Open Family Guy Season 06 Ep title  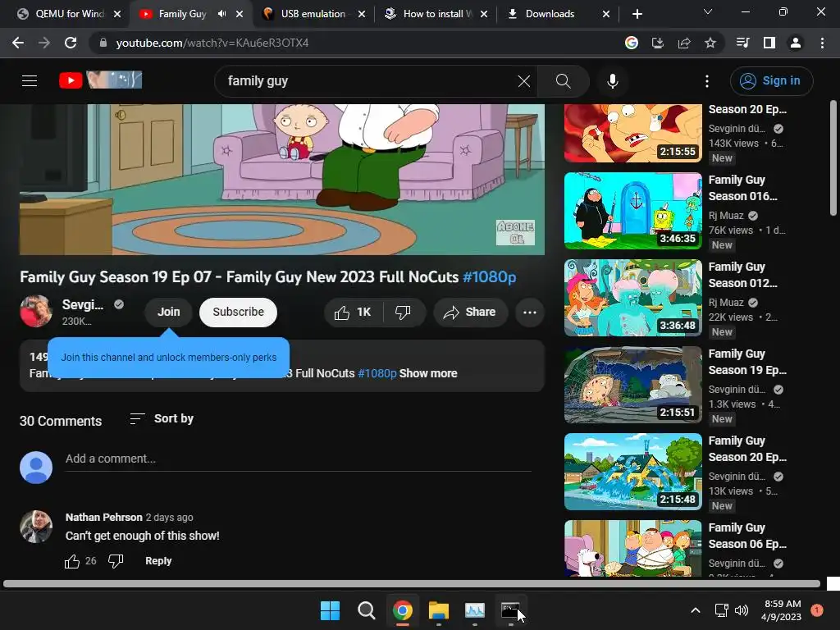click(x=747, y=536)
